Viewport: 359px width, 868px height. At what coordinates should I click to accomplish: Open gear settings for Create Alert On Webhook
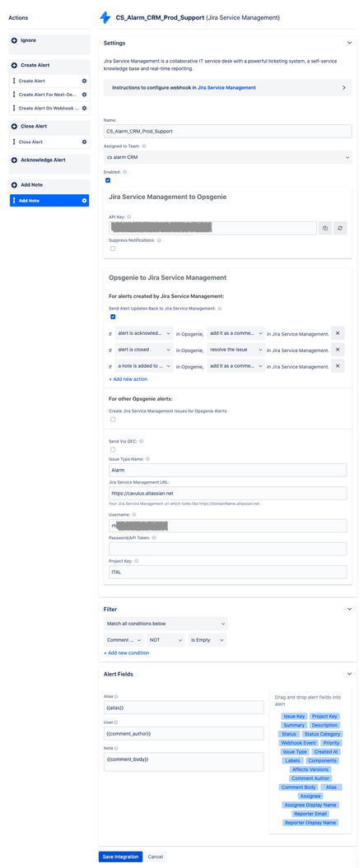[84, 109]
